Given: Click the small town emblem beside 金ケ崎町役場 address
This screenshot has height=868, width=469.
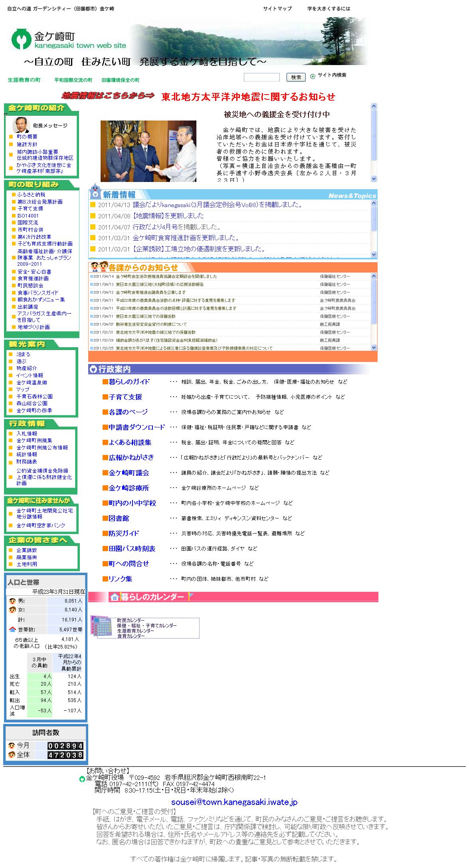Looking at the screenshot, I should tap(82, 778).
